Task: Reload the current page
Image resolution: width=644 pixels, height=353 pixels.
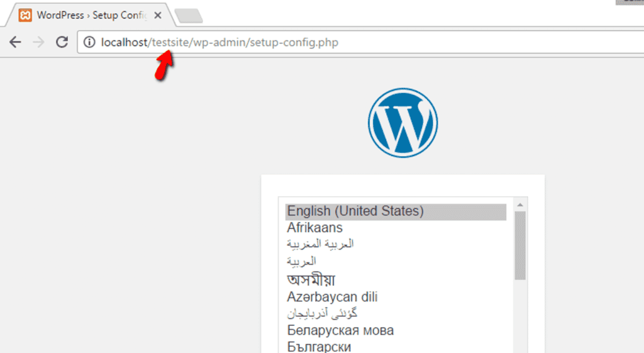Action: (x=62, y=43)
